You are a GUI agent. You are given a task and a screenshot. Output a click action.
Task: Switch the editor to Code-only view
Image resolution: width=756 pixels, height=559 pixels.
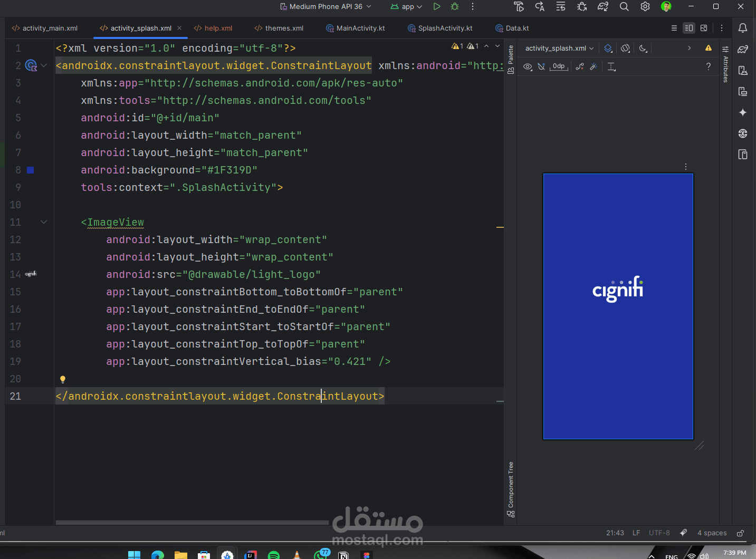(674, 28)
